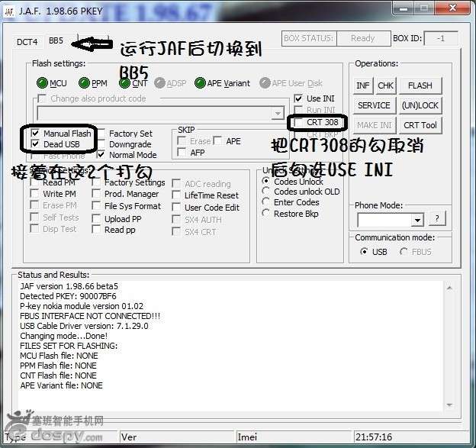Viewport: 476px width, 448px height.
Task: Uncheck the Manual Flash checkbox
Action: (35, 133)
